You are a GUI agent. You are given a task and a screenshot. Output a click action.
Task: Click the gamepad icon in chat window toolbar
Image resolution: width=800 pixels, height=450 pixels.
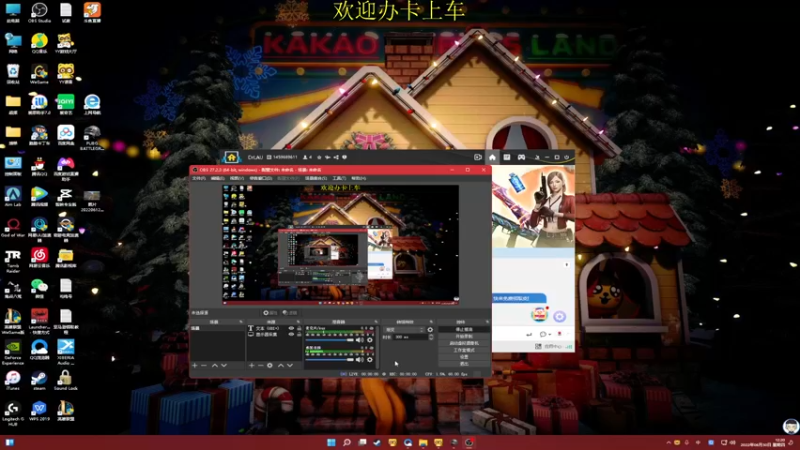click(521, 157)
